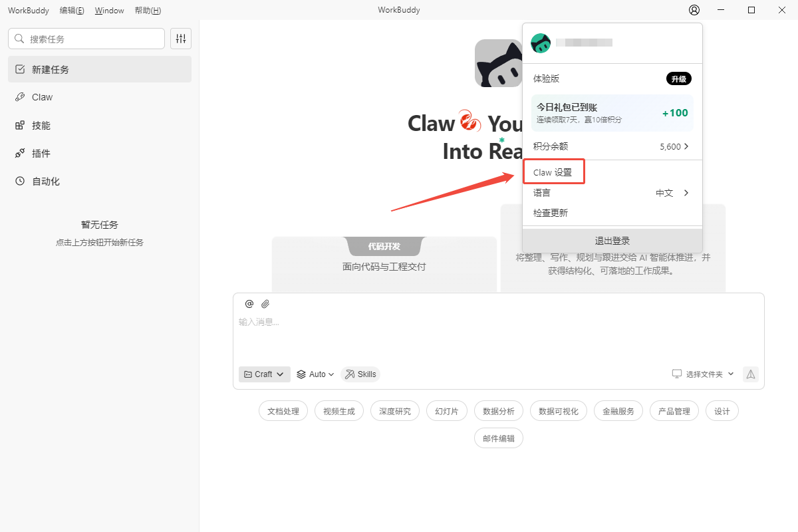Send message with the paper plane icon
Image resolution: width=798 pixels, height=532 pixels.
click(x=751, y=374)
